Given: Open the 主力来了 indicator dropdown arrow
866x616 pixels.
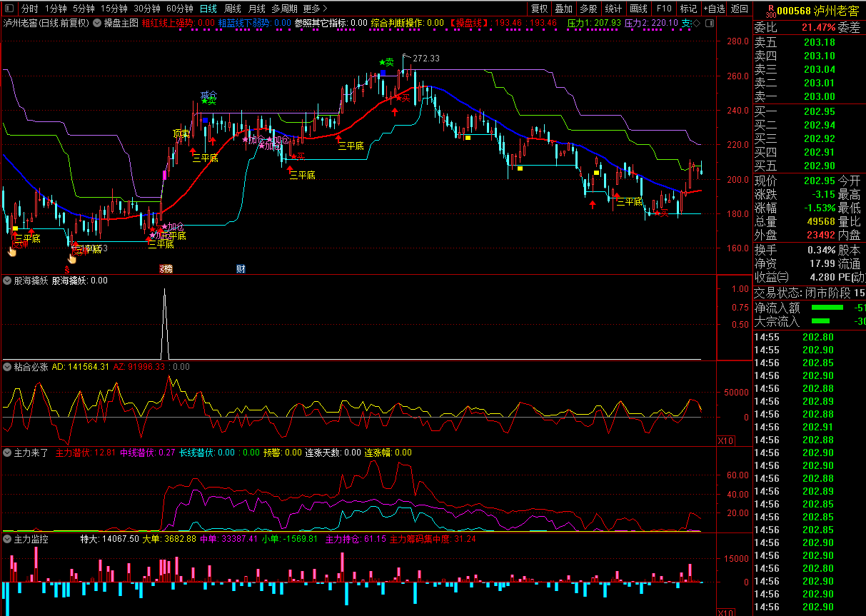Looking at the screenshot, I should pyautogui.click(x=8, y=453).
